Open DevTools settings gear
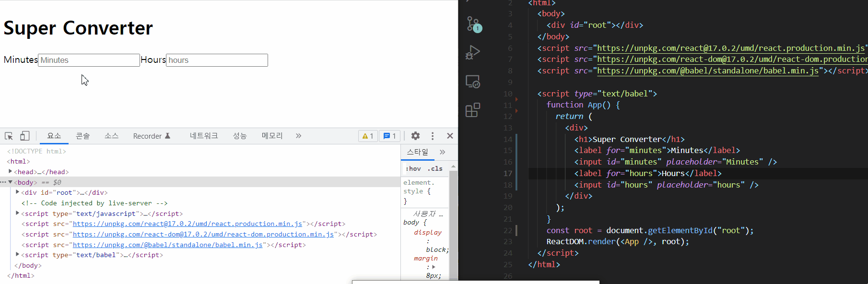Image resolution: width=868 pixels, height=284 pixels. click(415, 136)
